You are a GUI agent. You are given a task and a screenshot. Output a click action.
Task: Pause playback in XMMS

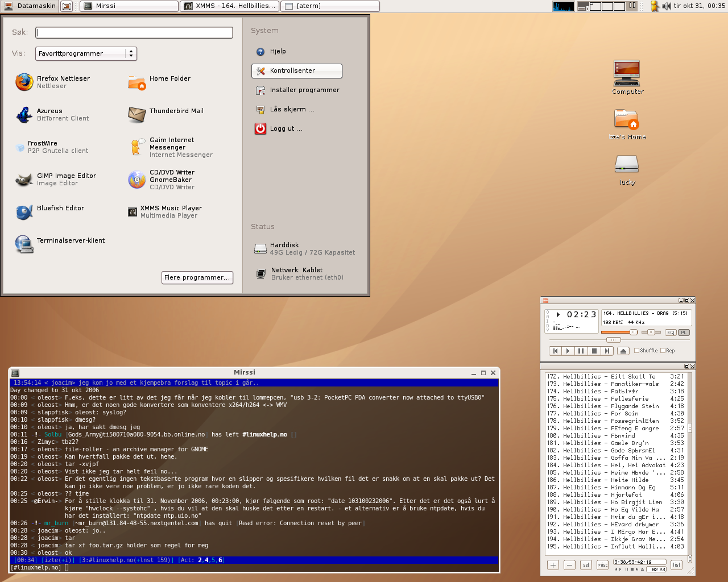click(581, 351)
